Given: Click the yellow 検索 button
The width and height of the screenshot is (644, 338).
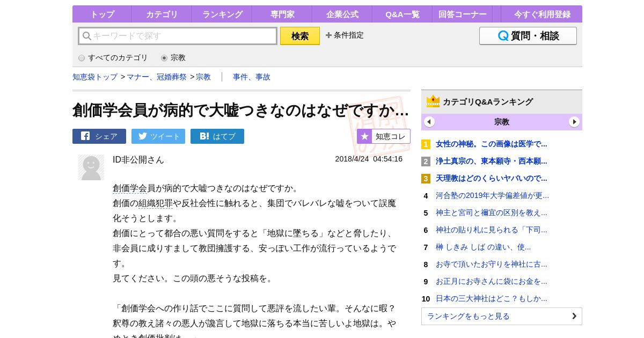Looking at the screenshot, I should [300, 36].
